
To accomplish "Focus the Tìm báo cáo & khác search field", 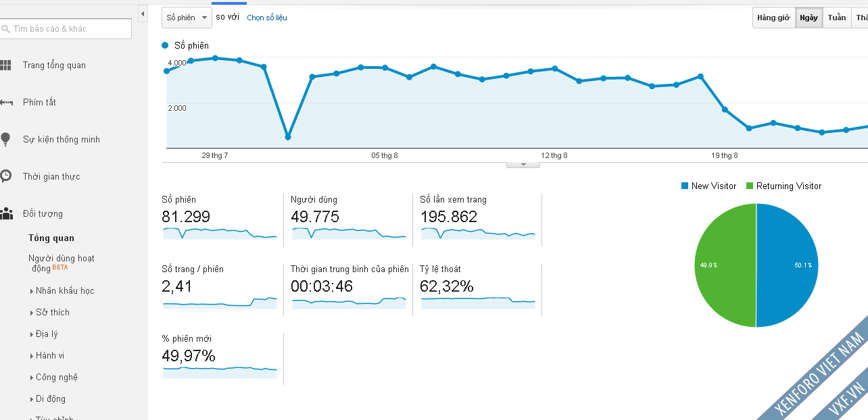I will click(66, 29).
